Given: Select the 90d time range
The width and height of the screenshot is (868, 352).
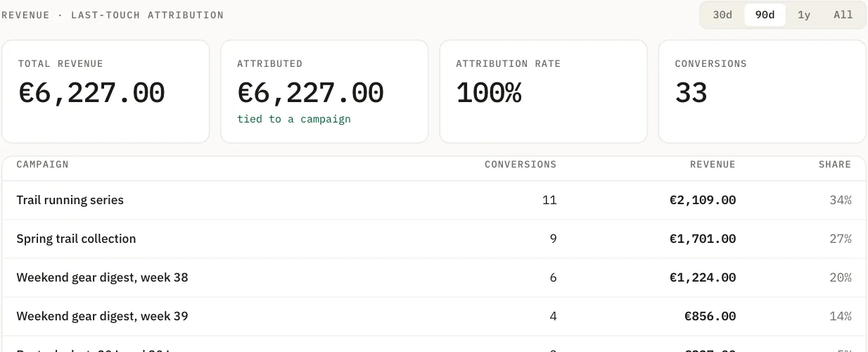Looking at the screenshot, I should tap(765, 15).
